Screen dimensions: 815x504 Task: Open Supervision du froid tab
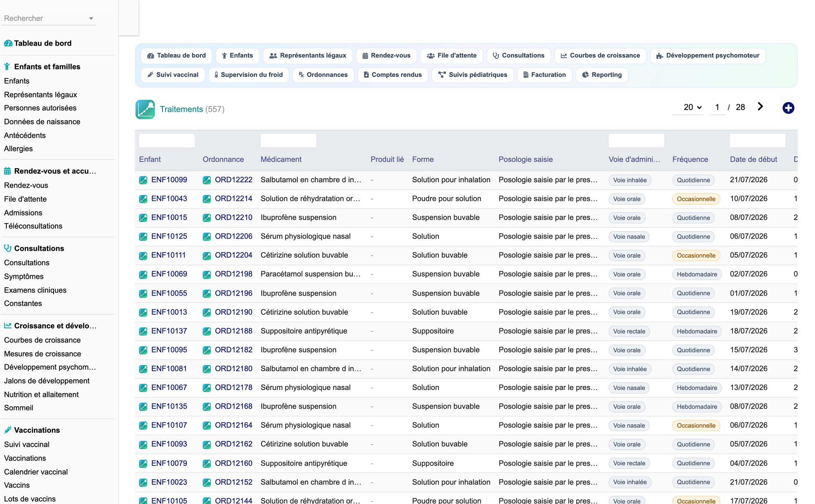pyautogui.click(x=248, y=75)
